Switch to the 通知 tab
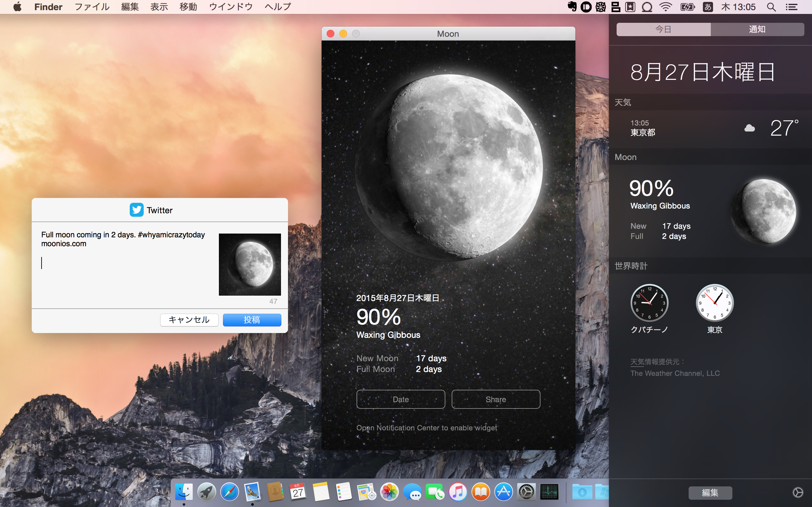Image resolution: width=812 pixels, height=507 pixels. coord(757,29)
